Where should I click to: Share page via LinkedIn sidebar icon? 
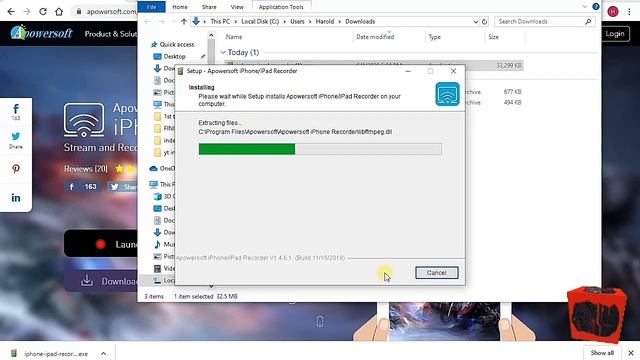[x=16, y=198]
